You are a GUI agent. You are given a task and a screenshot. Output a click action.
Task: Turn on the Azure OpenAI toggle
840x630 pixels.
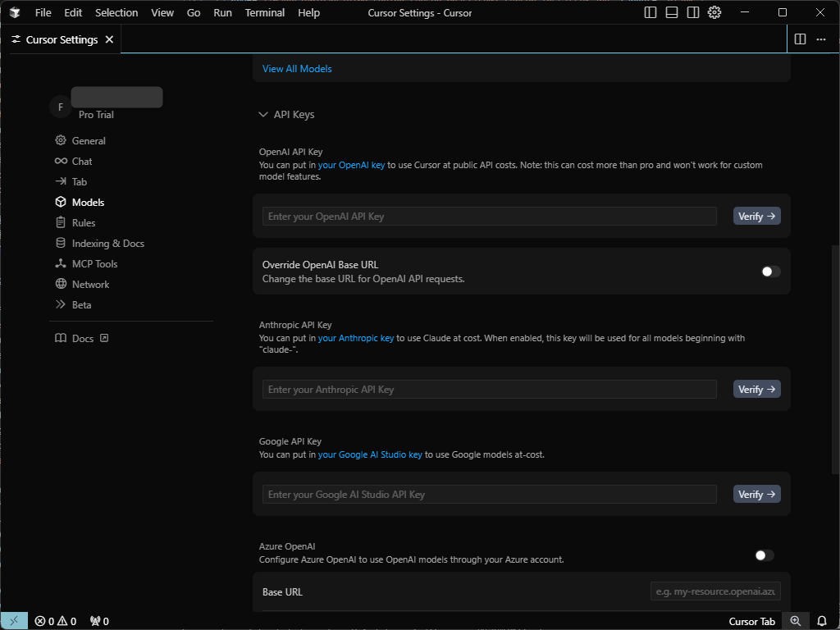tap(763, 555)
